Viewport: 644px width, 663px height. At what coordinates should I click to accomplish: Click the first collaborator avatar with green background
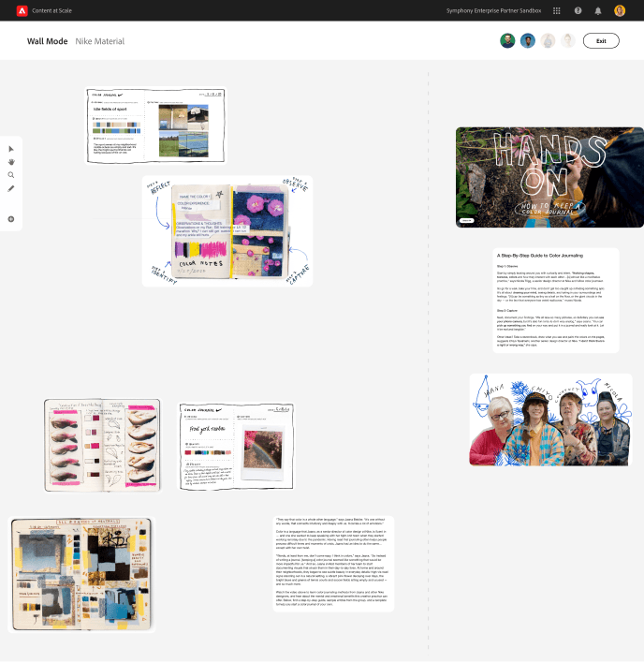click(507, 41)
